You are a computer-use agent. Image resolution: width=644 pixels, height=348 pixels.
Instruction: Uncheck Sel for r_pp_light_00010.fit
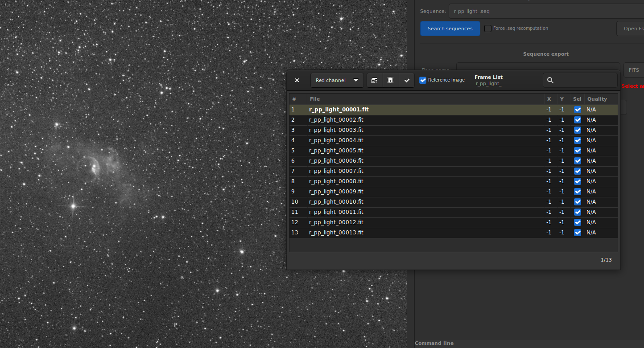click(x=578, y=202)
